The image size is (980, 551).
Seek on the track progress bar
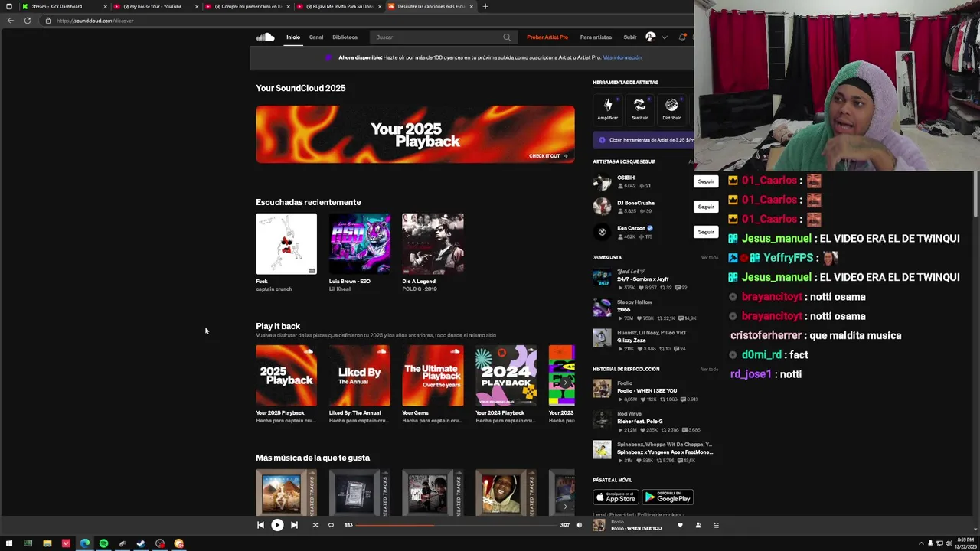[457, 525]
